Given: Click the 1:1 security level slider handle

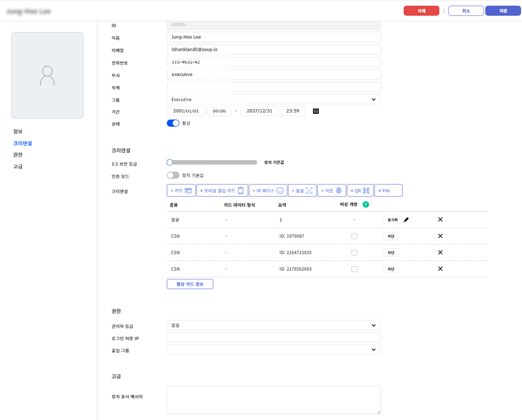Looking at the screenshot, I should [x=170, y=162].
